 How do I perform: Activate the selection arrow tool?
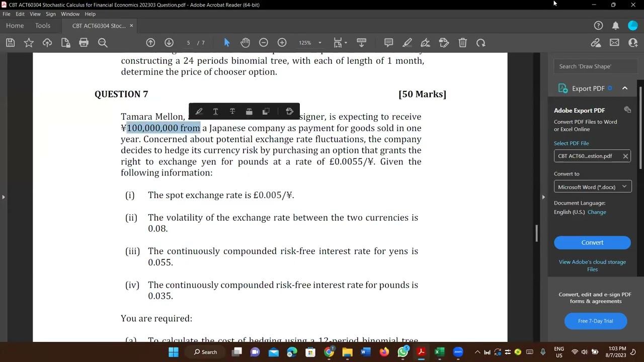click(227, 43)
